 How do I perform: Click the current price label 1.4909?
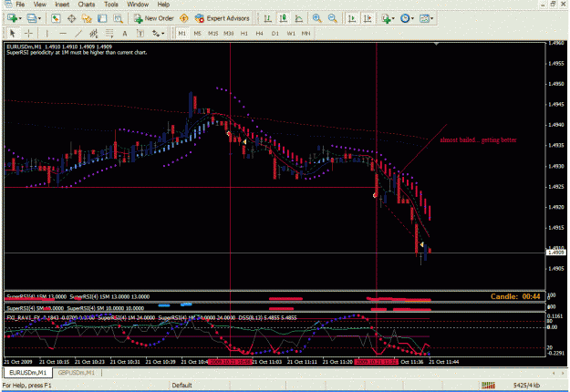pos(556,253)
